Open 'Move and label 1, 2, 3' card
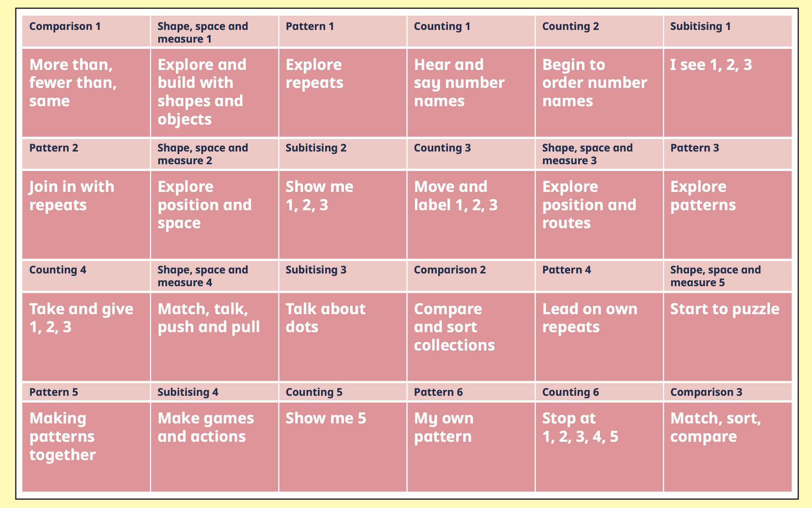Viewport: 812px width, 508px height. pos(471,214)
